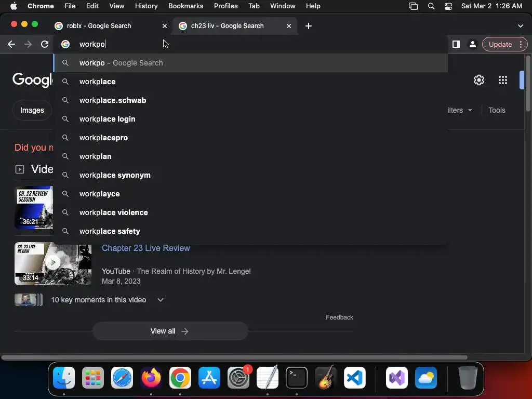Click inside the address bar containing 'workpo'

251,44
